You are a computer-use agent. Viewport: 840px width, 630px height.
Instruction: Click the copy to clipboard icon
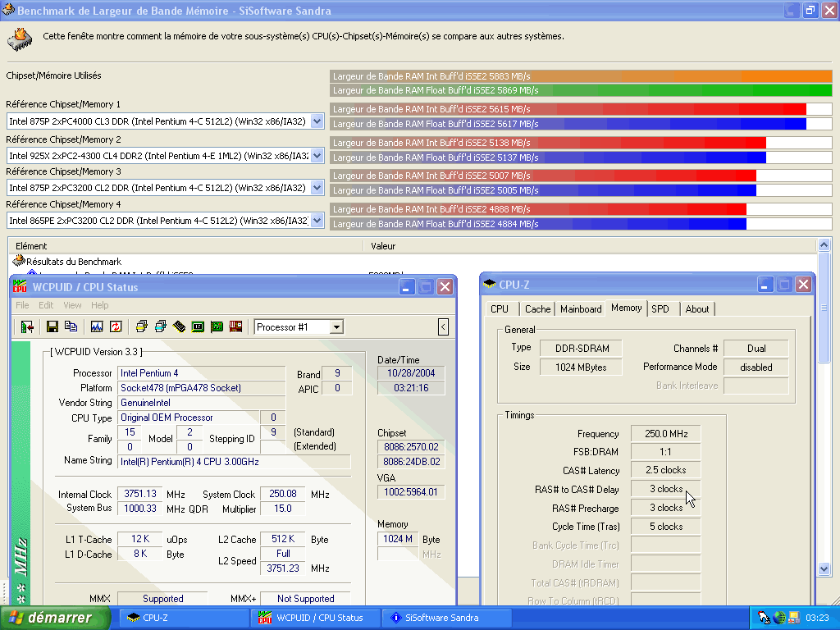(71, 326)
